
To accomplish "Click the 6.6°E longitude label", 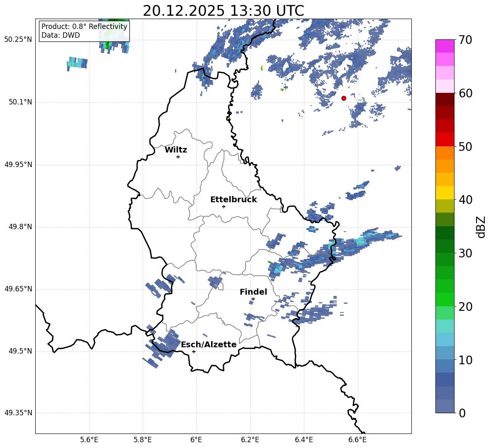I will [x=357, y=440].
